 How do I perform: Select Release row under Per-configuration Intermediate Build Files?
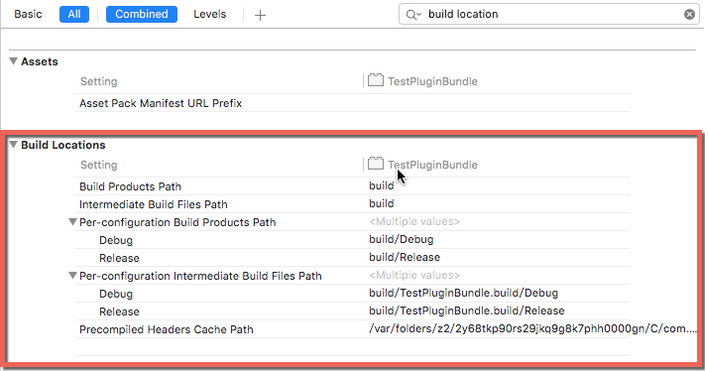352,311
